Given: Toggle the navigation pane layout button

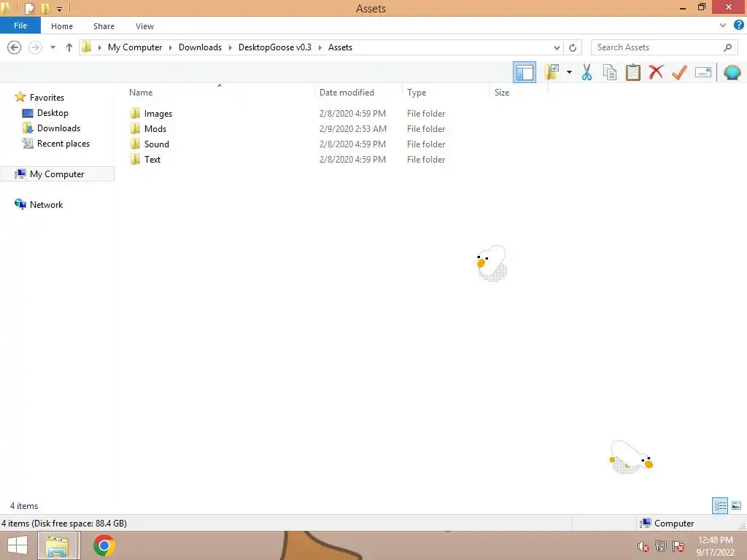Looking at the screenshot, I should (x=524, y=72).
